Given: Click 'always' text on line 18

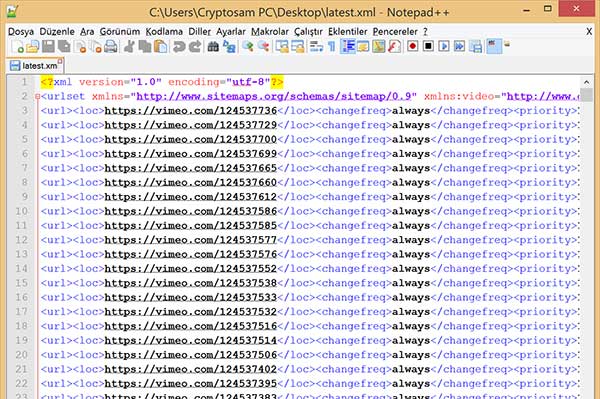Looking at the screenshot, I should pos(411,326).
